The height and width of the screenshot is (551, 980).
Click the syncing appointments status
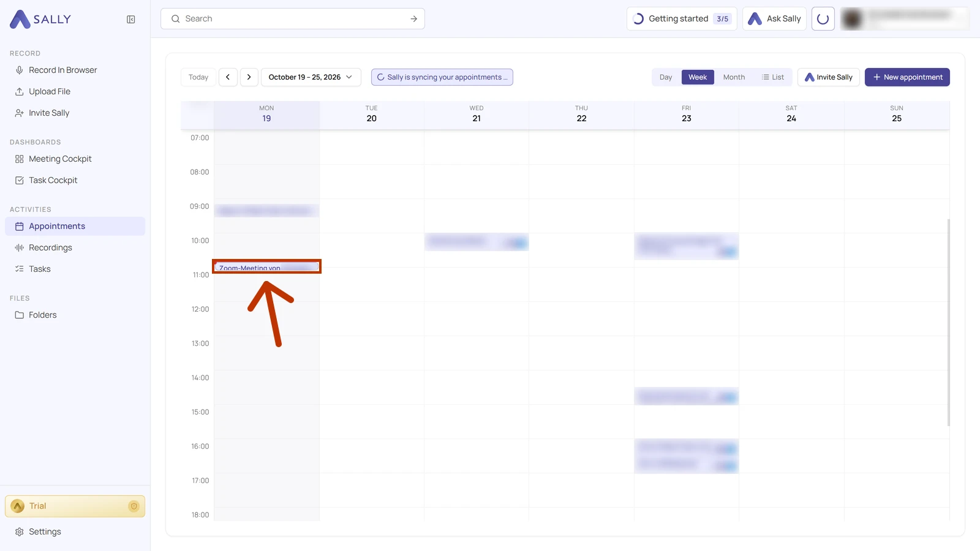pos(442,77)
